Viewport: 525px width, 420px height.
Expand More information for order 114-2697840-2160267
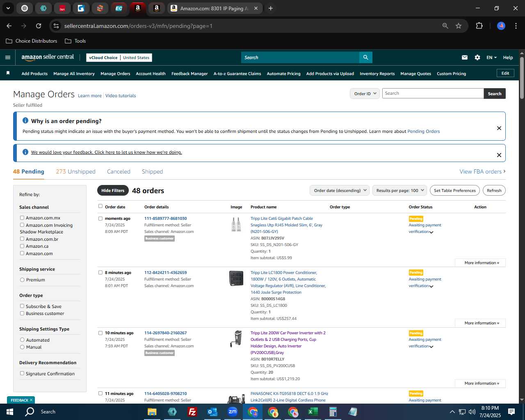[480, 383]
